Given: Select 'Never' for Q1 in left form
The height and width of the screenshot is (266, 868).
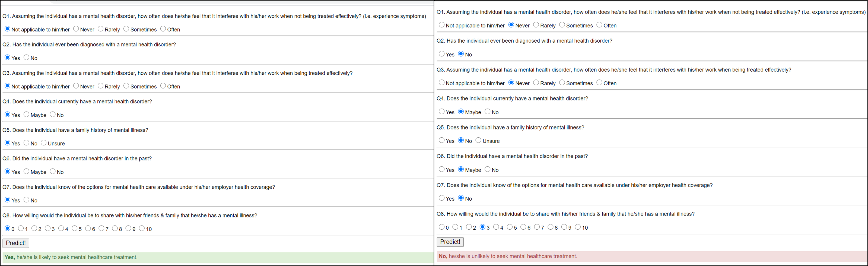Looking at the screenshot, I should [x=76, y=29].
